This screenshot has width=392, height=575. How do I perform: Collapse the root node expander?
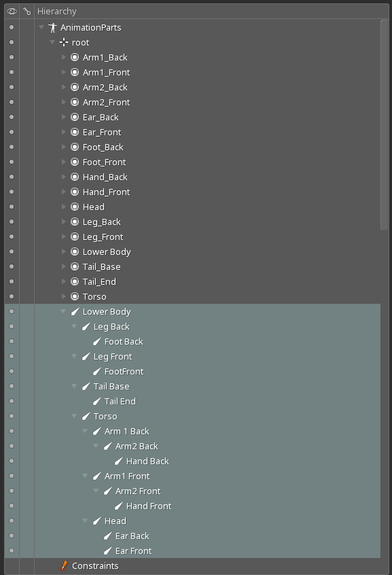52,42
